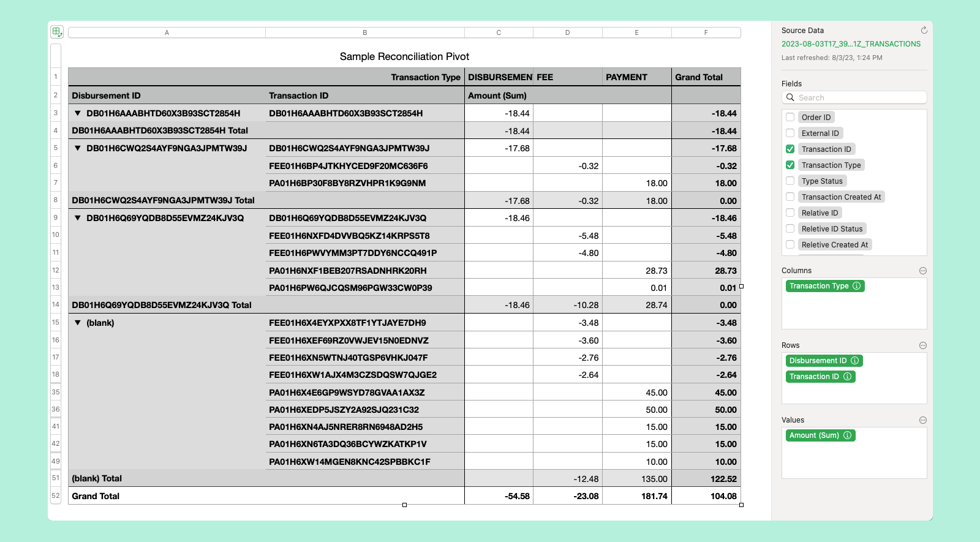Open the Values options menu icon
The height and width of the screenshot is (542, 980).
pos(923,420)
